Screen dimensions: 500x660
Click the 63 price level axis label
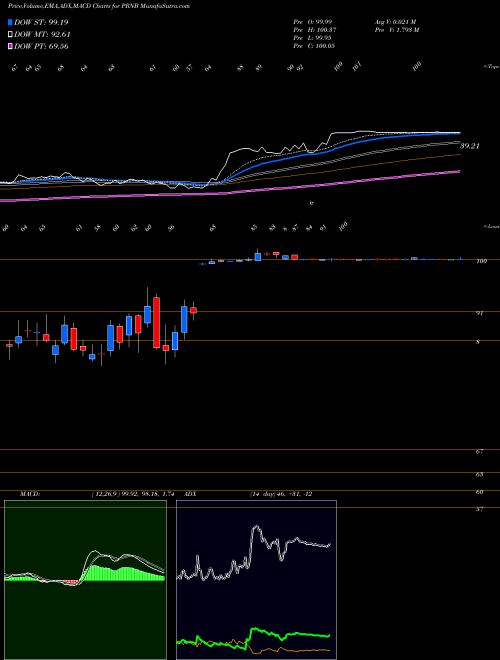click(x=479, y=474)
